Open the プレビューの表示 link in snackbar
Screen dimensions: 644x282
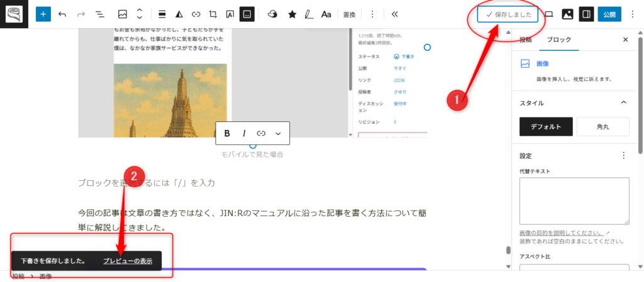tap(128, 261)
